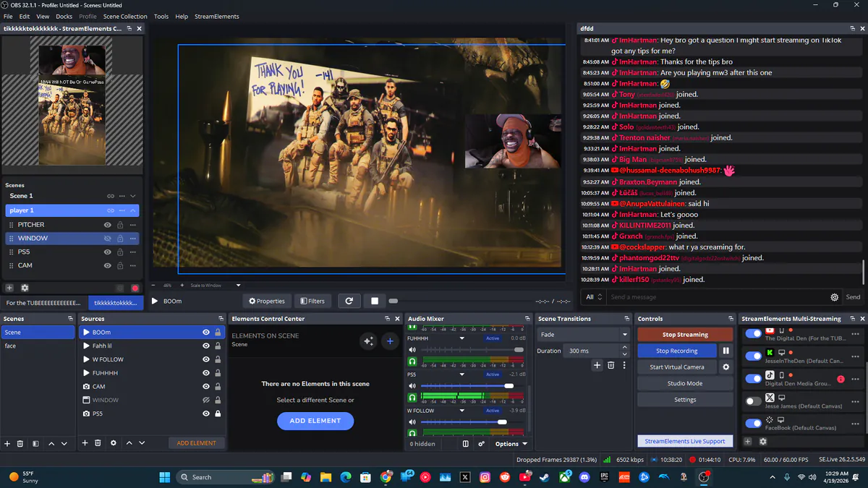Image resolution: width=868 pixels, height=488 pixels.
Task: Stop media playback square button
Action: [375, 301]
